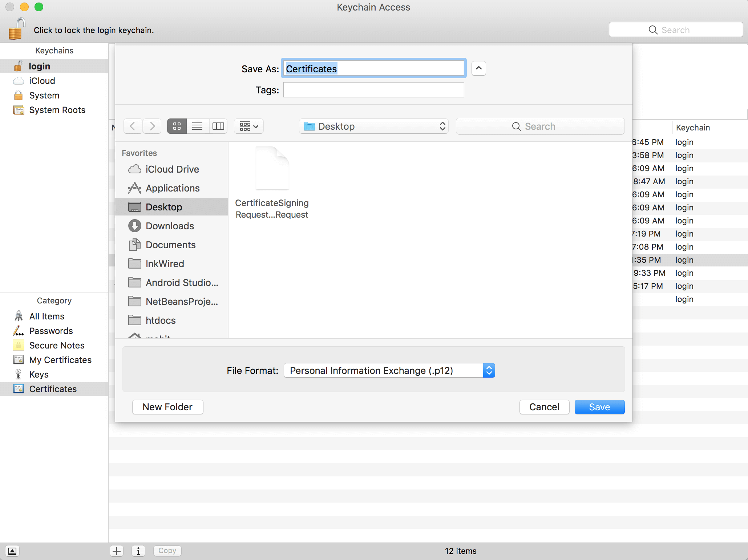The height and width of the screenshot is (560, 748).
Task: Click the padlock icon to lock login keychain
Action: pyautogui.click(x=17, y=29)
